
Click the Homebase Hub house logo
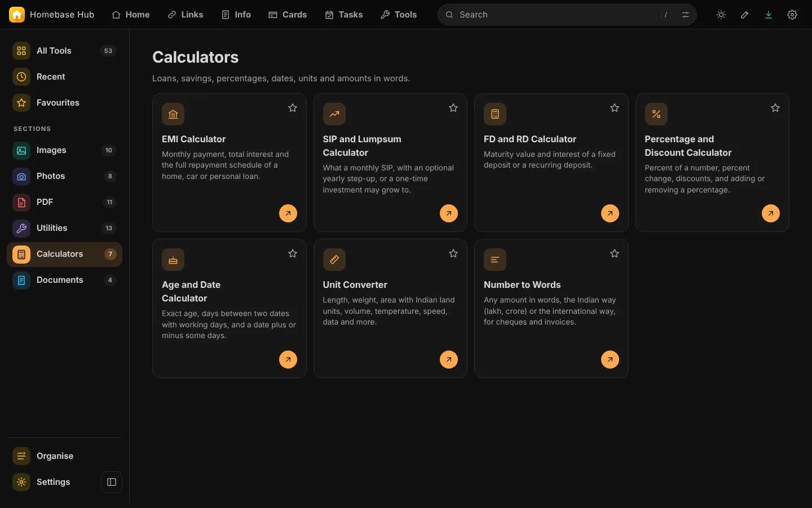point(17,15)
